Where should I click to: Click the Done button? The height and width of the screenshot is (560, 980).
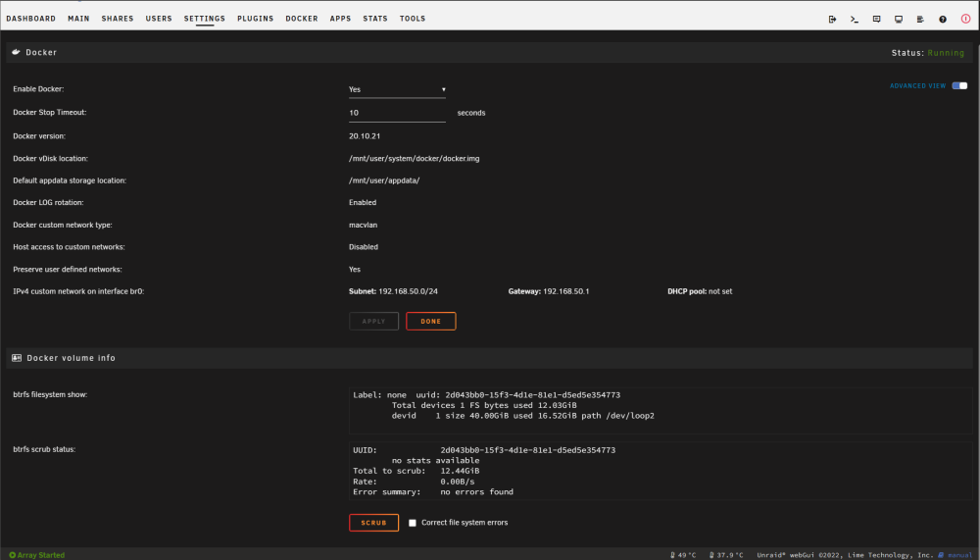[430, 321]
